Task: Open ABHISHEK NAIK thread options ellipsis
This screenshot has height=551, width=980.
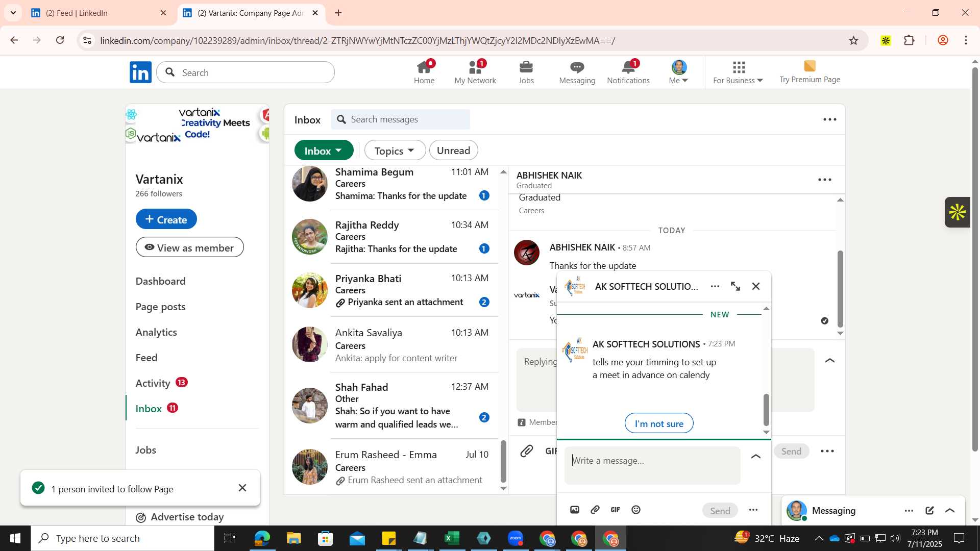Action: pyautogui.click(x=825, y=180)
